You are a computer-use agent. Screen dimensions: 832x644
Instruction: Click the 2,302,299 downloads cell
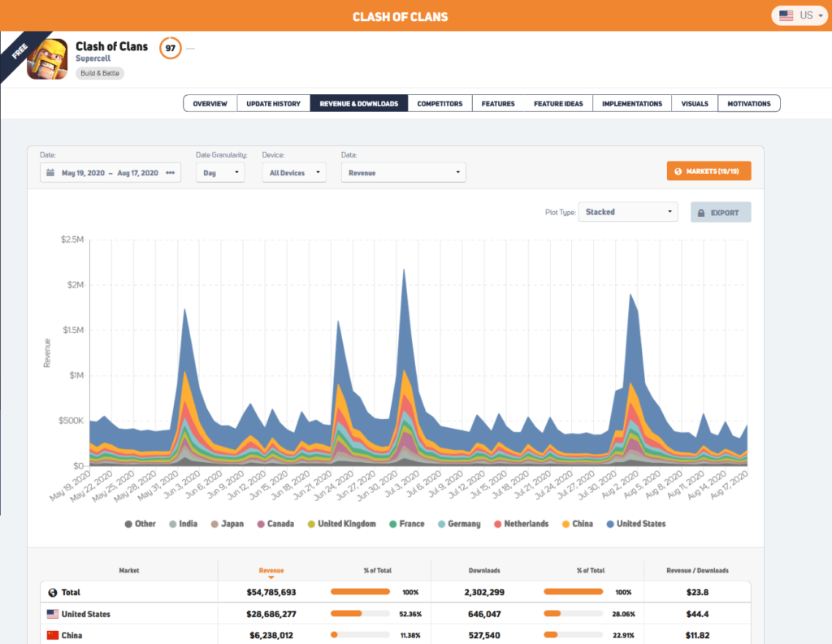[484, 592]
